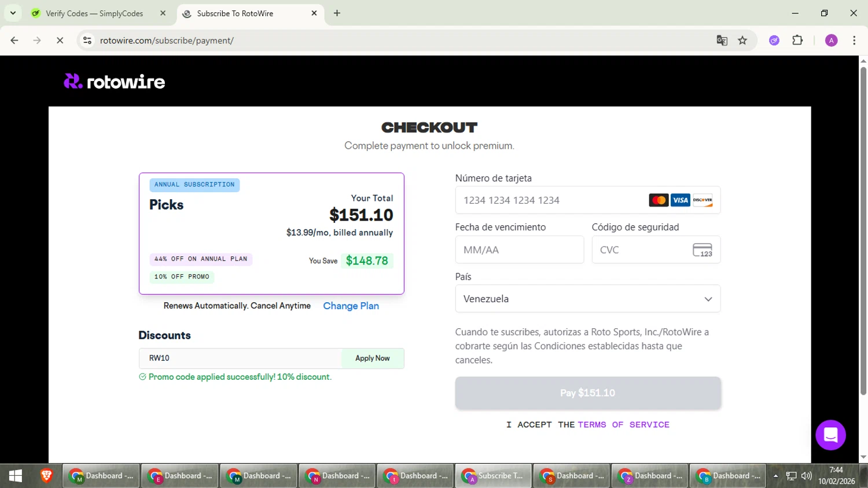Image resolution: width=868 pixels, height=488 pixels.
Task: Click the volume speaker tray icon
Action: point(807,476)
